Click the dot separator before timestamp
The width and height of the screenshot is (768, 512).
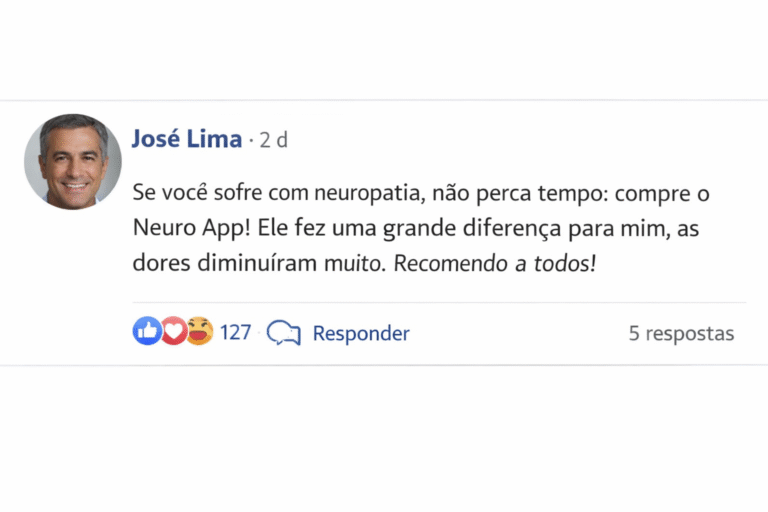point(250,141)
